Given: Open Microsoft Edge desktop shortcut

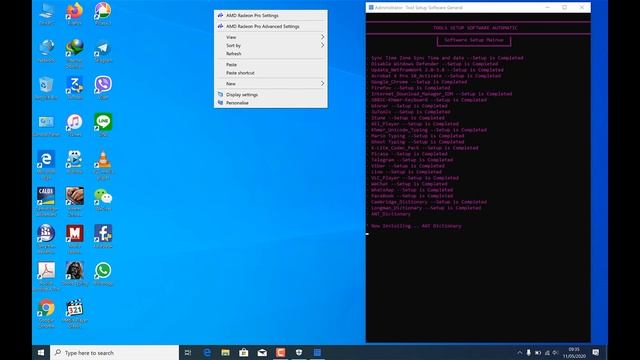Looking at the screenshot, I should (x=46, y=165).
